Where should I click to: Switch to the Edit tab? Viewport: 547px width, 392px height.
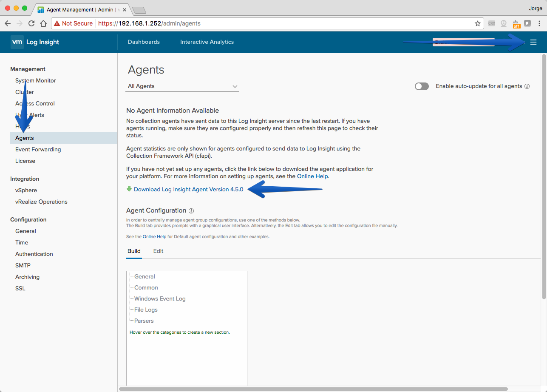158,251
